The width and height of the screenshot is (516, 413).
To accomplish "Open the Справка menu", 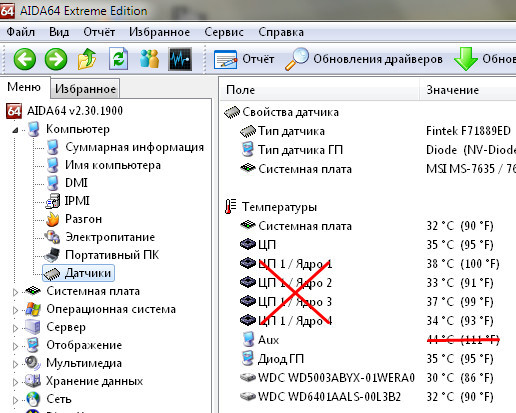I will click(281, 32).
